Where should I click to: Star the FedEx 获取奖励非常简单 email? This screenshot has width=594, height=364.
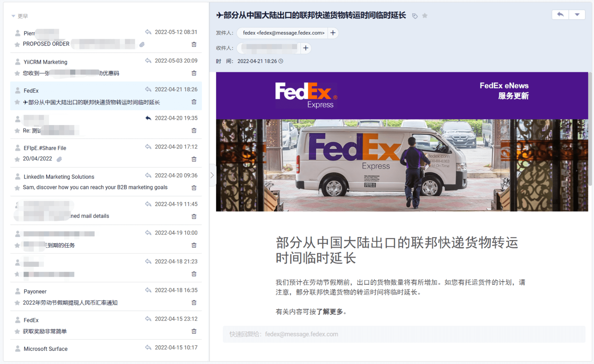[x=17, y=332]
